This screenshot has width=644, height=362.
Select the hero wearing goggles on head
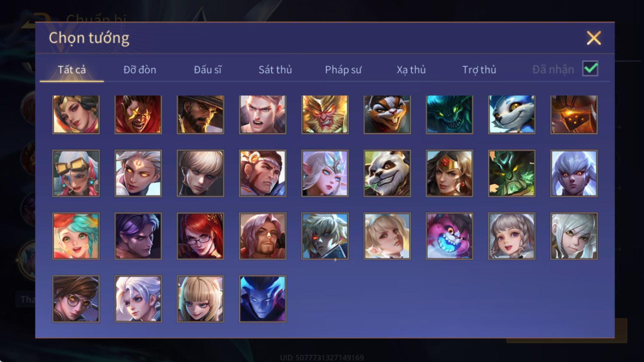[76, 173]
